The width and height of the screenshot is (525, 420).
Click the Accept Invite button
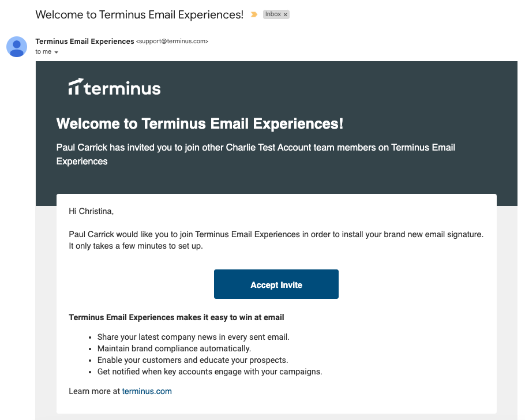[276, 284]
